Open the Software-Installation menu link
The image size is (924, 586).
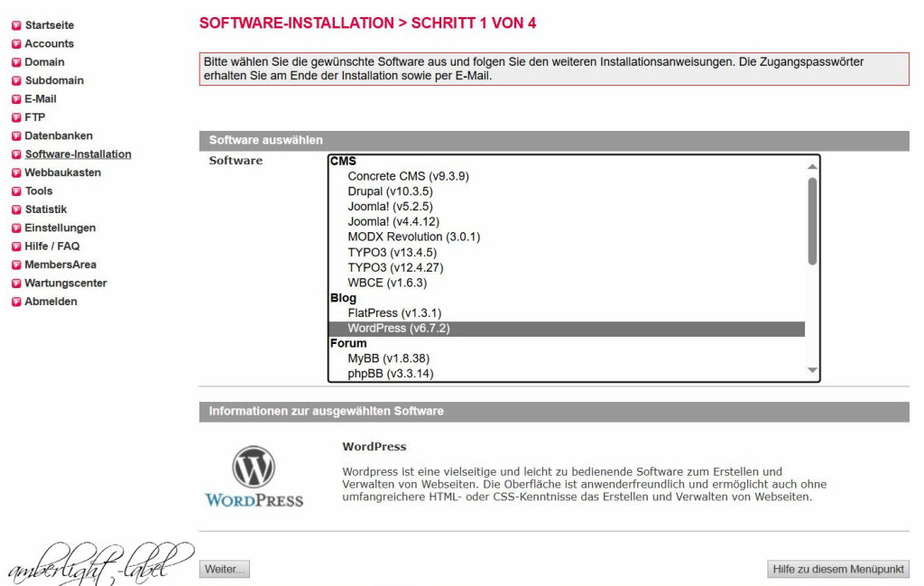point(78,154)
